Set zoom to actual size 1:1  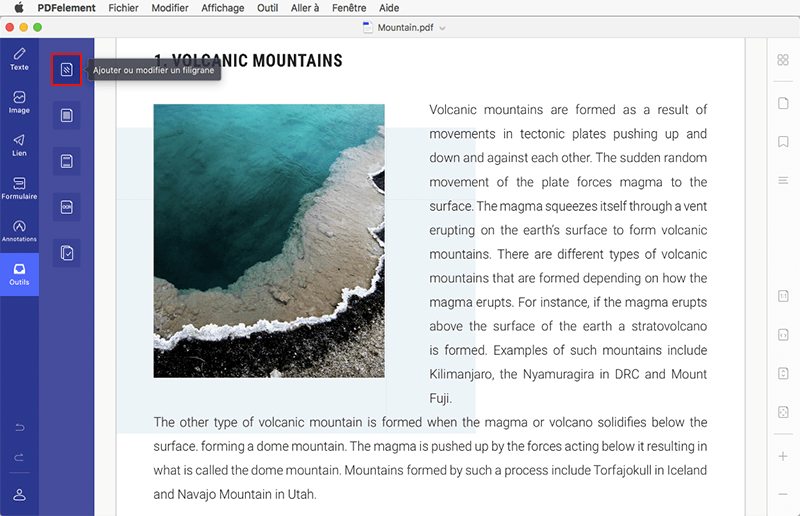coord(783,296)
